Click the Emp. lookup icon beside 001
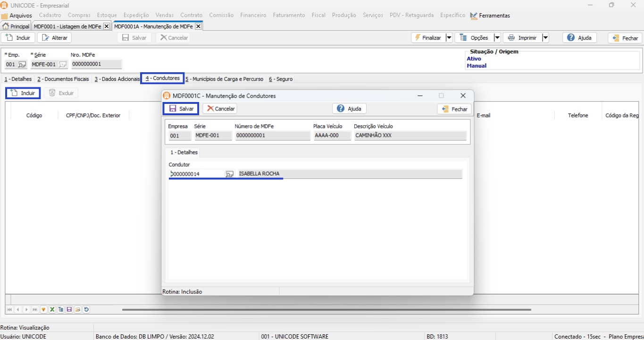The image size is (644, 340). (22, 65)
